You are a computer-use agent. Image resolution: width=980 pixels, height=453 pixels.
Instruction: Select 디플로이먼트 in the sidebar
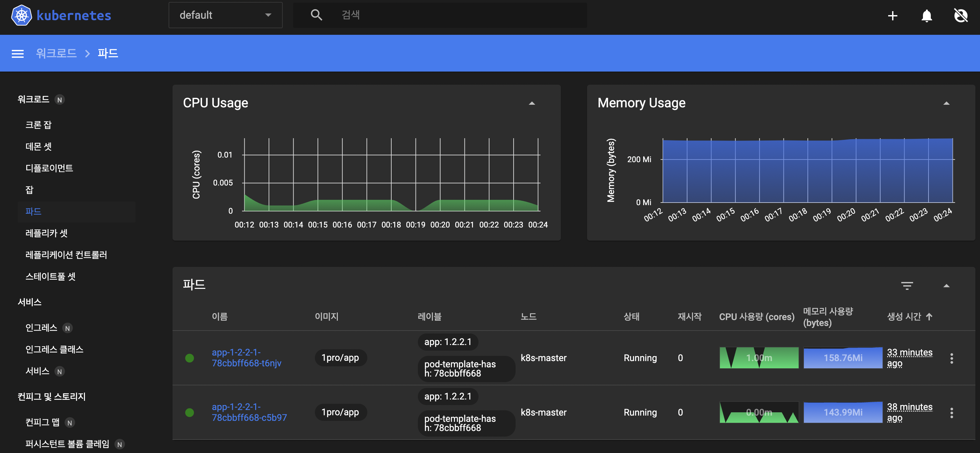click(x=49, y=168)
